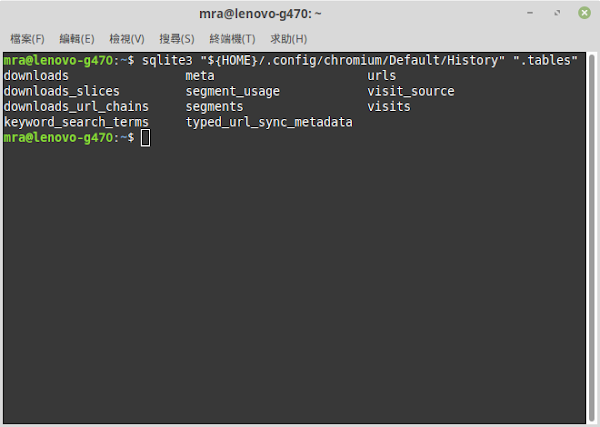
Task: Click the window title mra@lenovo-g470
Action: [260, 14]
